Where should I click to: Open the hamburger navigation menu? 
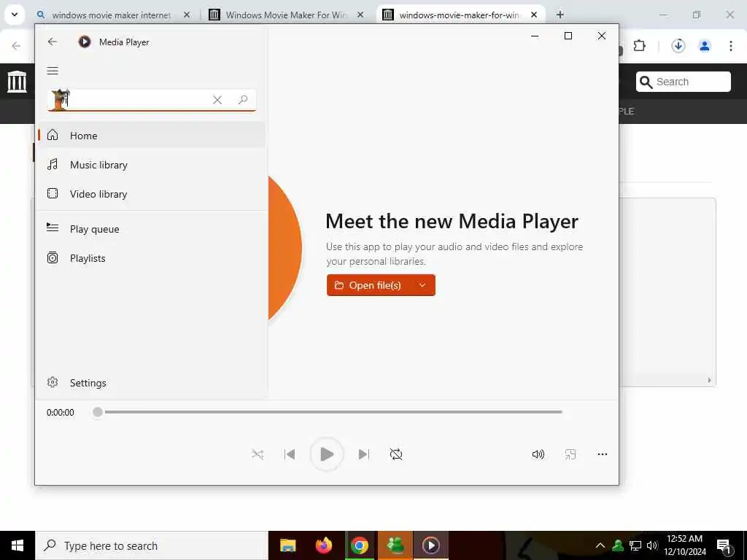coord(53,71)
